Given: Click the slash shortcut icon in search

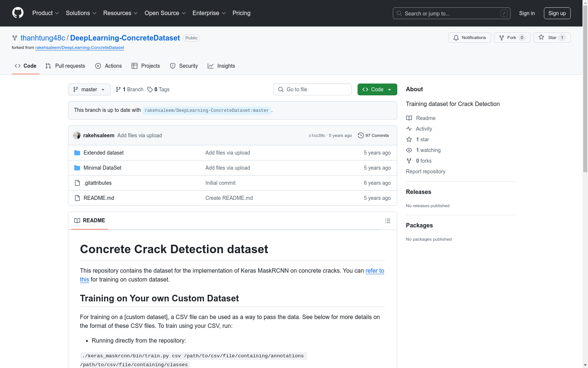Looking at the screenshot, I should [504, 13].
